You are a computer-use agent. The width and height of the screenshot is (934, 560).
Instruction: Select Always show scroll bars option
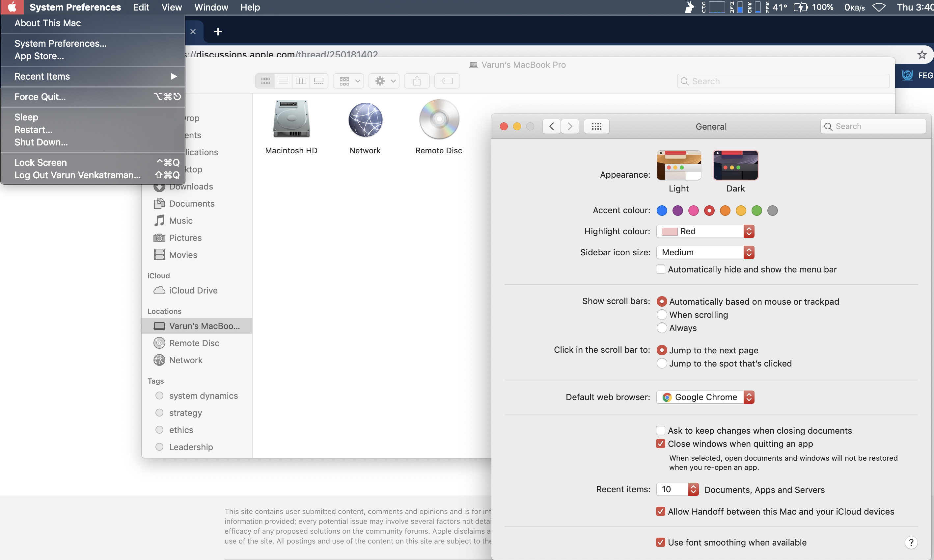[x=661, y=328]
